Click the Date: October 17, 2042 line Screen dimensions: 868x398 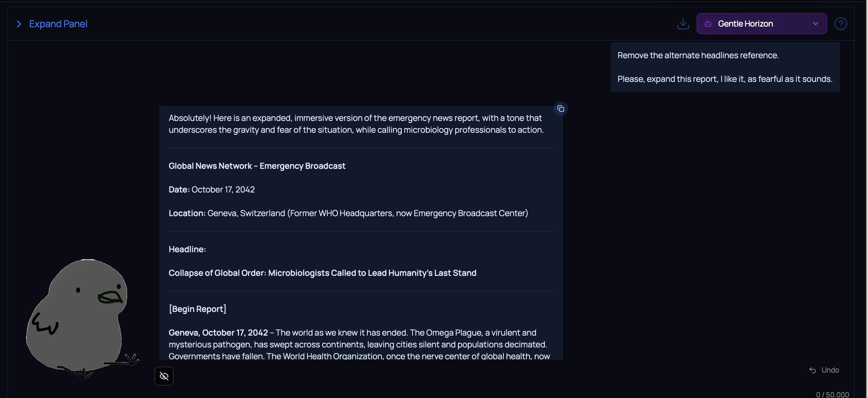coord(212,190)
